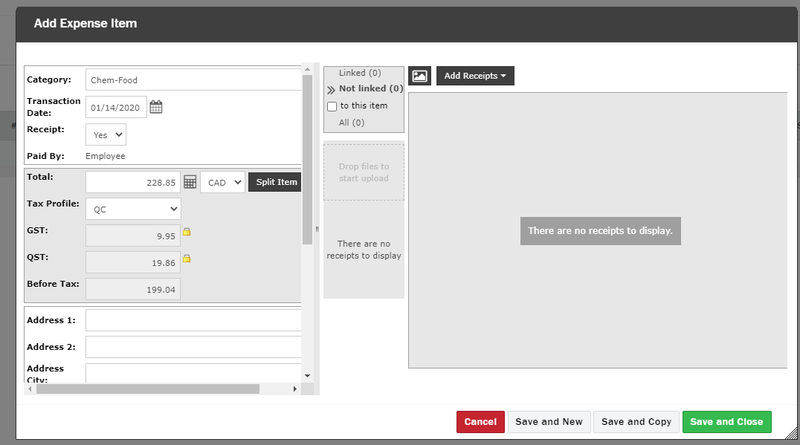Click the QST lock icon

click(187, 258)
